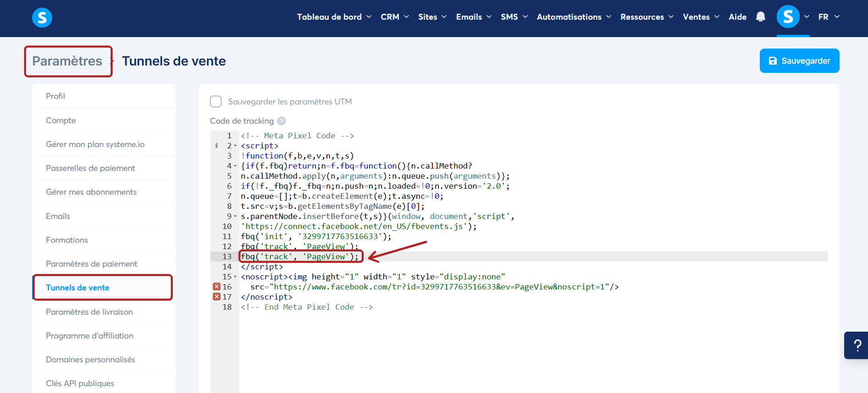Click the closing script tag on line 14

click(x=262, y=267)
